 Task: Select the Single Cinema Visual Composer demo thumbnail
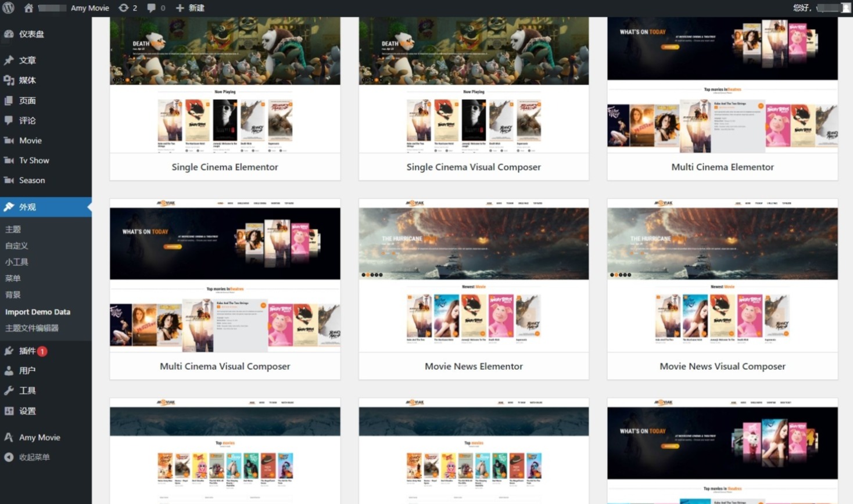tap(474, 85)
